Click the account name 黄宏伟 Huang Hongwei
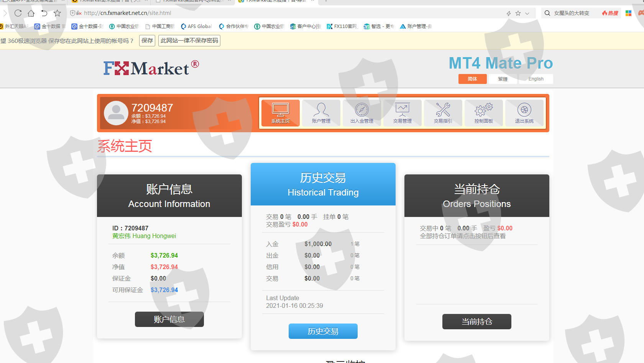644x363 pixels. (x=144, y=236)
